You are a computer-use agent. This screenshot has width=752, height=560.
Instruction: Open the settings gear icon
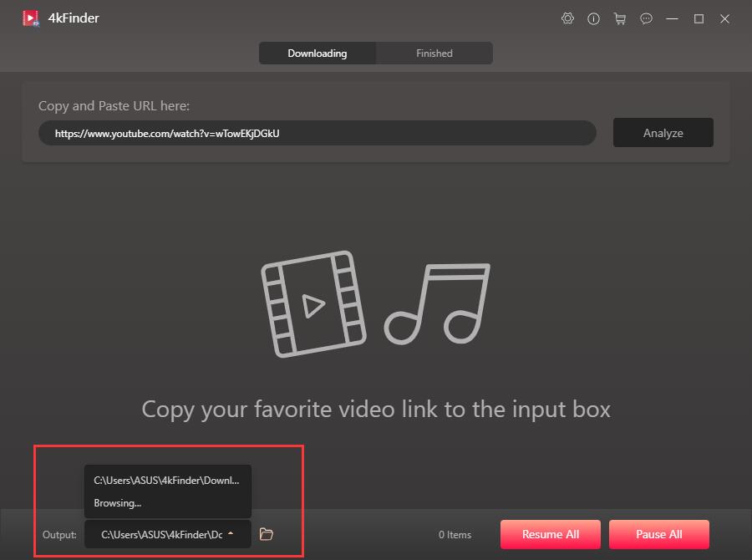568,18
